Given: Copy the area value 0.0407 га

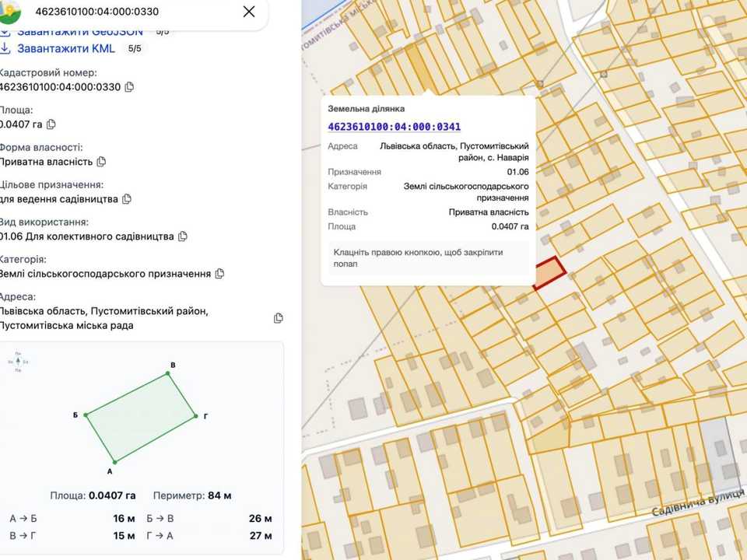Looking at the screenshot, I should tap(51, 124).
